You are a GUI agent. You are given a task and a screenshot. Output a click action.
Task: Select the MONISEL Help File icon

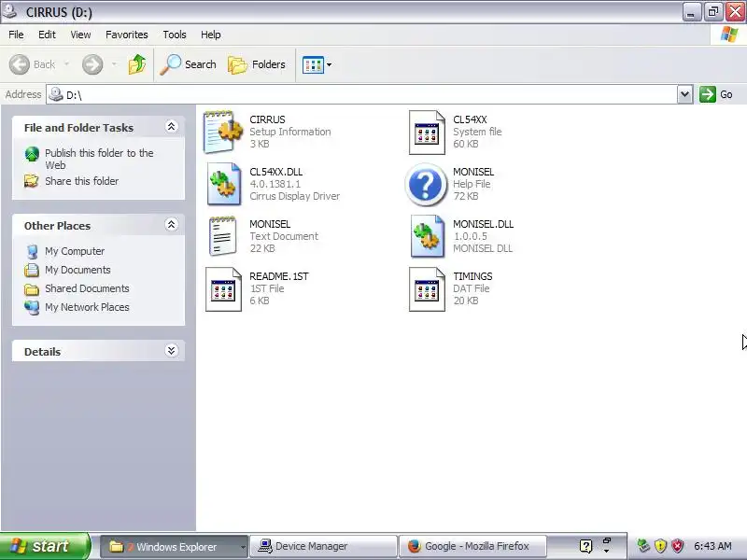(x=426, y=184)
